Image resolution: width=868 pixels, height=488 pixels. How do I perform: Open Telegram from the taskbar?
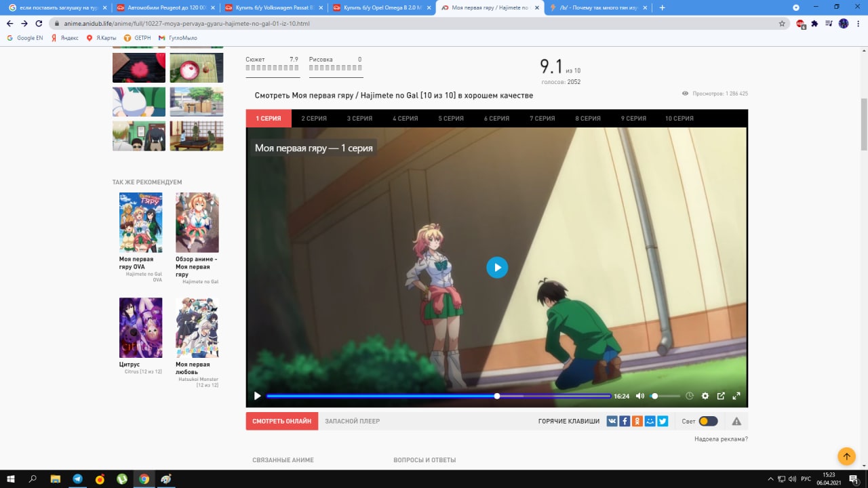78,479
